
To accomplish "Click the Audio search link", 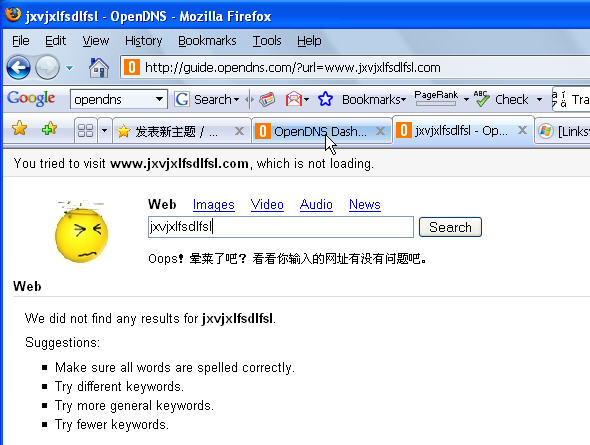I will pos(316,204).
